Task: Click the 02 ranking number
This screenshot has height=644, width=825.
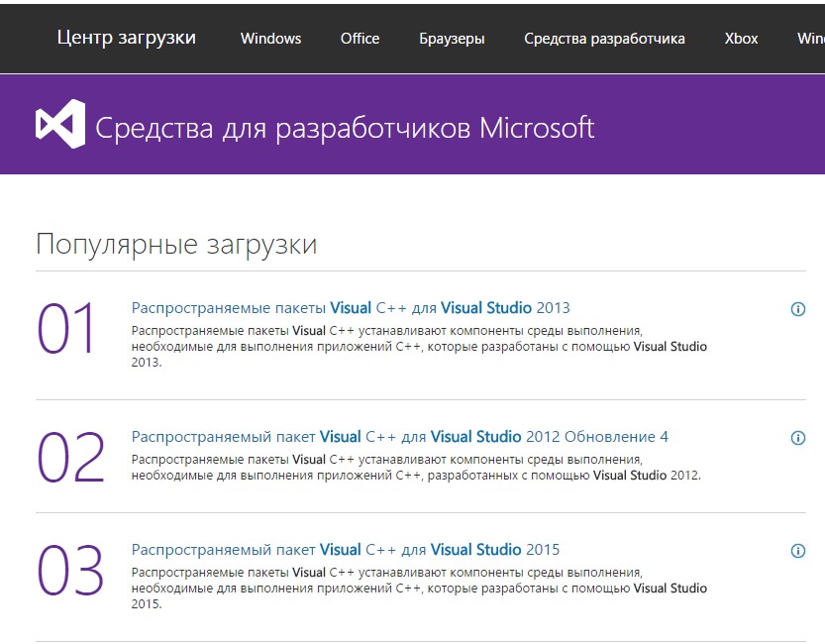Action: point(70,457)
